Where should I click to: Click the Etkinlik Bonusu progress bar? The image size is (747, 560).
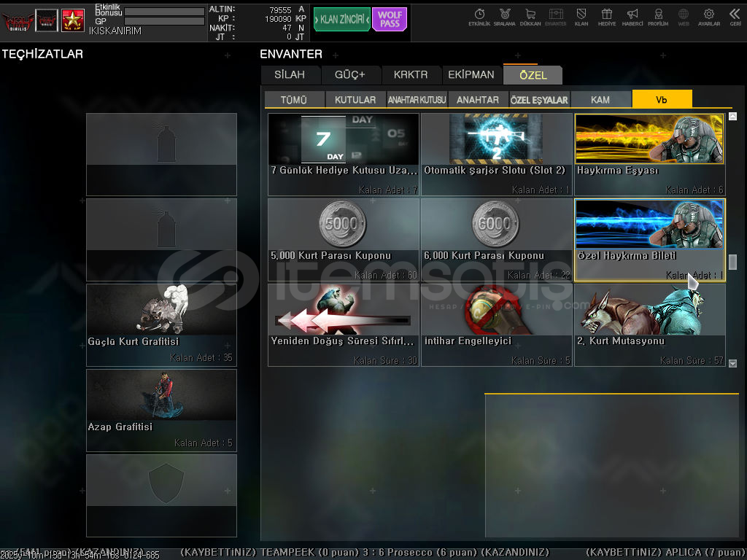(x=164, y=12)
